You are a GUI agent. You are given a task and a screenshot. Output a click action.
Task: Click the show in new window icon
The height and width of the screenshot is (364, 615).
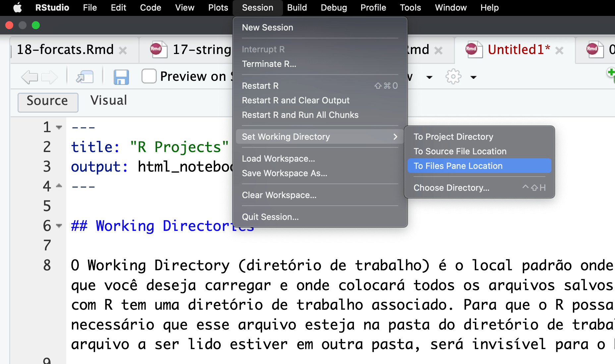point(85,77)
